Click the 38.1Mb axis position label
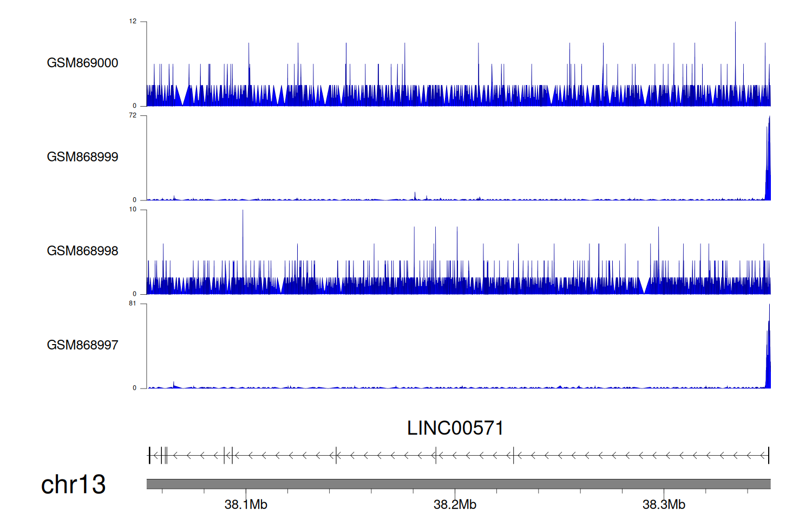 pos(246,504)
